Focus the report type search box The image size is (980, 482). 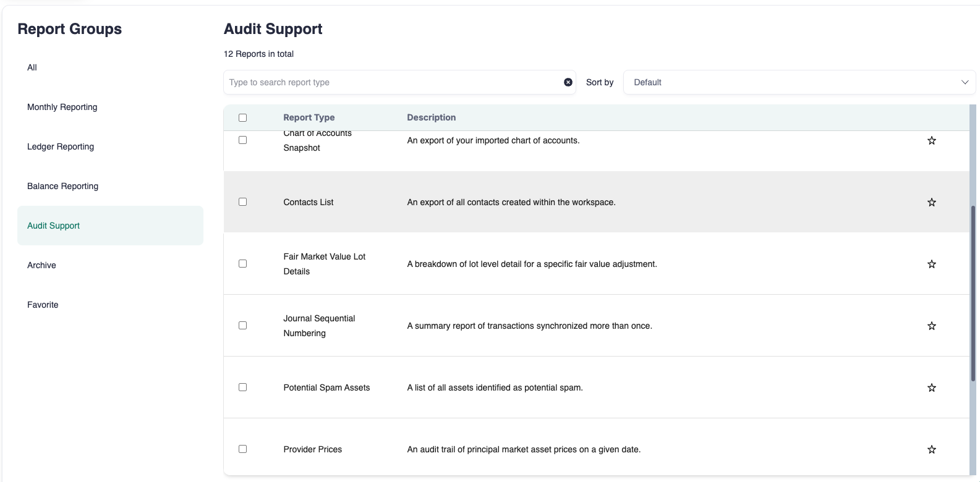click(x=393, y=82)
